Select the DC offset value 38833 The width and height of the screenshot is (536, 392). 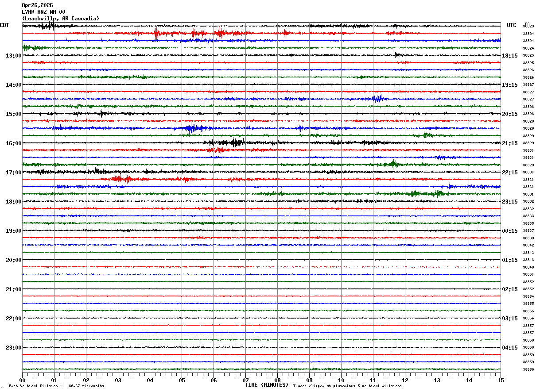(x=528, y=216)
